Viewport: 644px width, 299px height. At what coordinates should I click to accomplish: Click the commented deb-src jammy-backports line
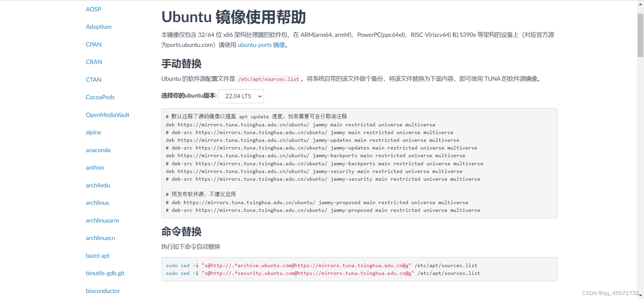pos(324,164)
